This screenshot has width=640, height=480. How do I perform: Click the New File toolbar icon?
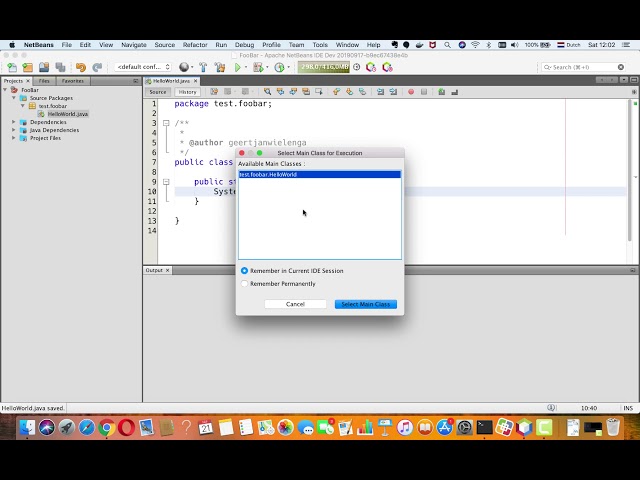(12, 67)
